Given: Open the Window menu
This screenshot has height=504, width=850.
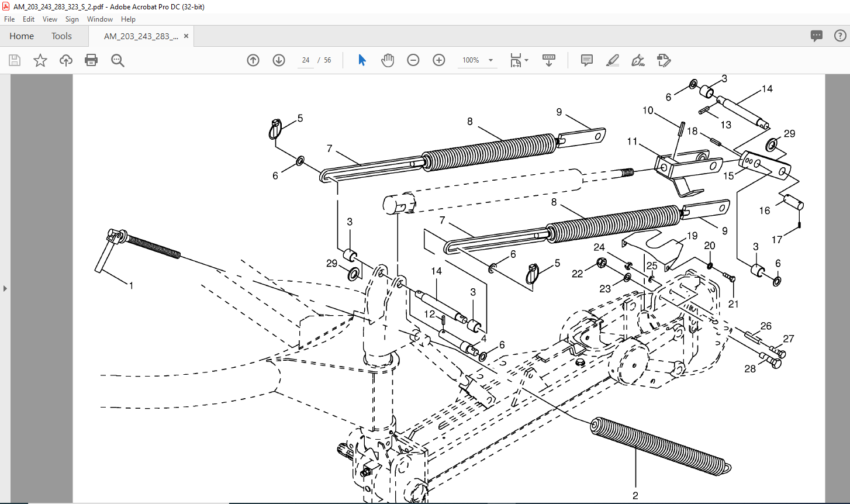Looking at the screenshot, I should point(100,19).
